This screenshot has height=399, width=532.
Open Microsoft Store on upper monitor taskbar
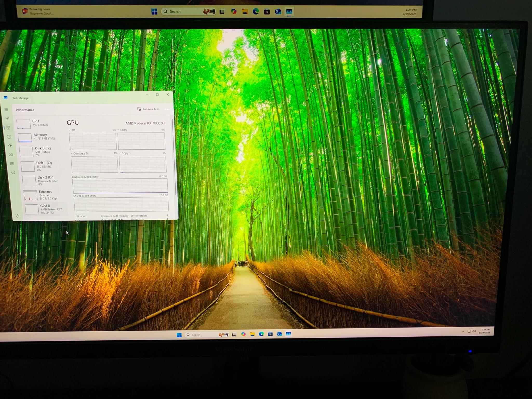267,11
